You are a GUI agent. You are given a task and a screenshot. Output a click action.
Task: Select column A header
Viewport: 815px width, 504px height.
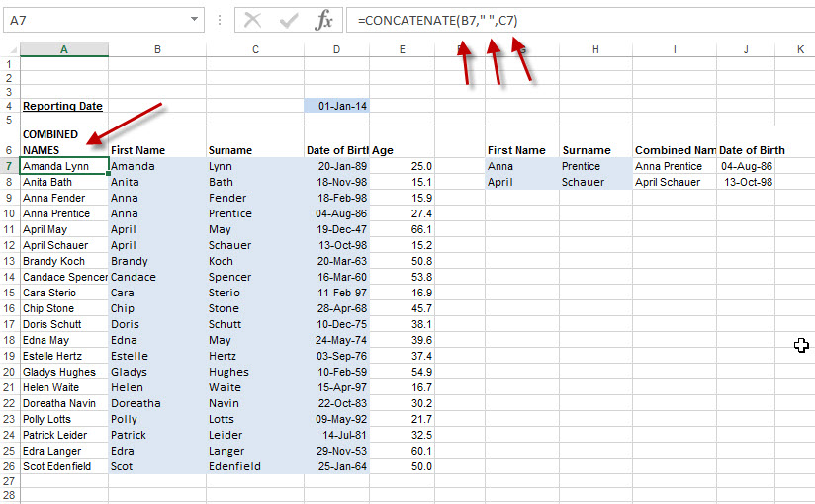[x=64, y=49]
